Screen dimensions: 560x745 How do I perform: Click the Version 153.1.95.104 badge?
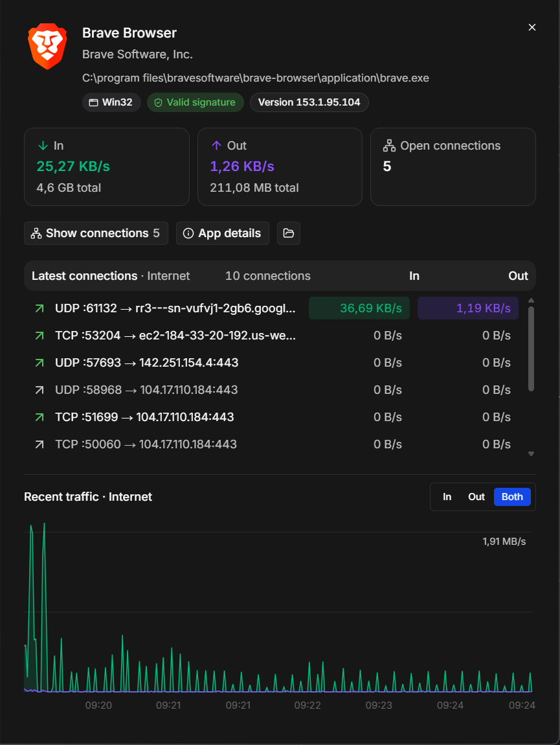coord(309,102)
